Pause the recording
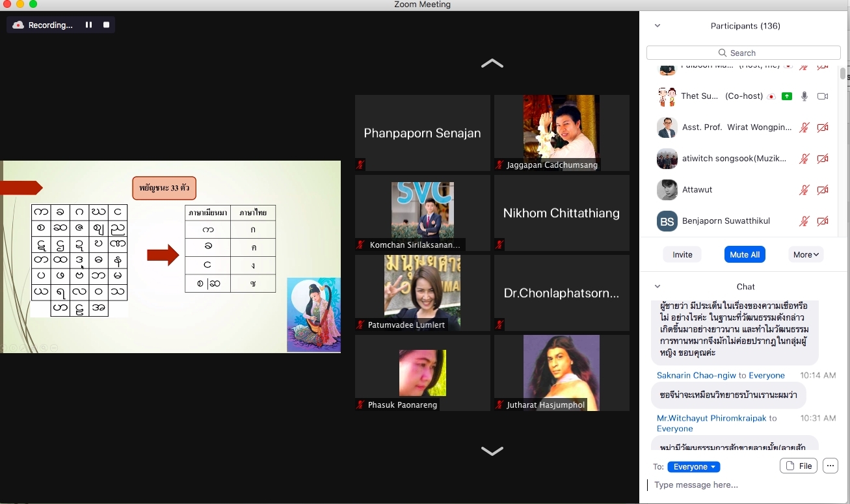Viewport: 850px width, 504px height. point(88,25)
